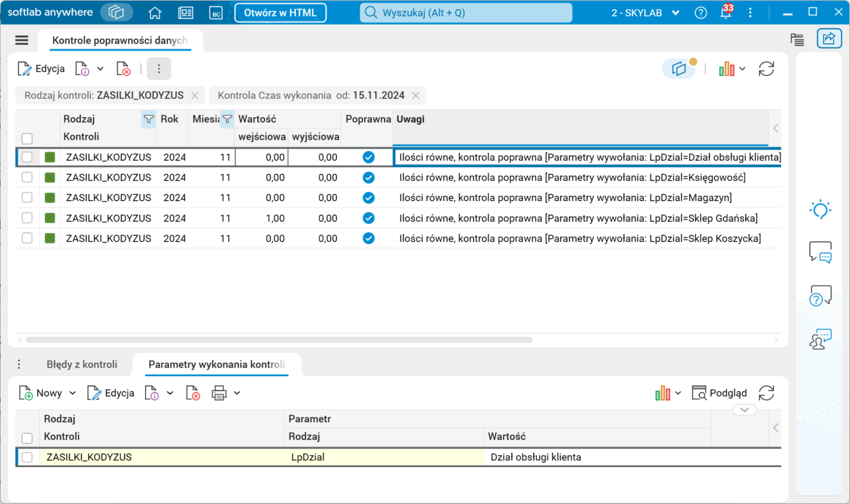850x504 pixels.
Task: Refresh the upper controls list
Action: (x=766, y=69)
